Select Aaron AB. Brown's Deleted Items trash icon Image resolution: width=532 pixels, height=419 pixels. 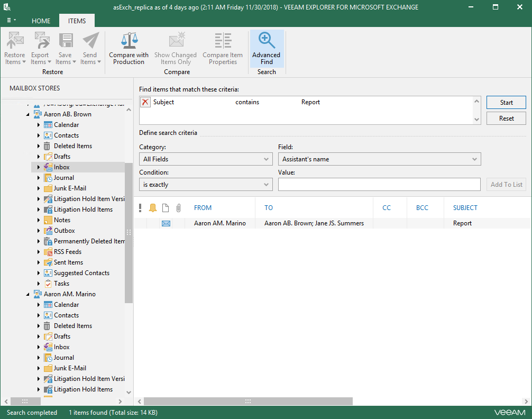[47, 146]
